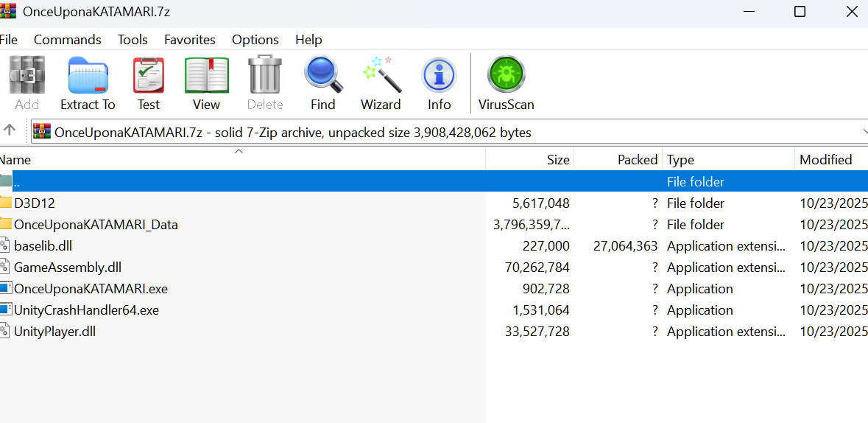Open the Commands menu
This screenshot has width=868, height=423.
[68, 40]
